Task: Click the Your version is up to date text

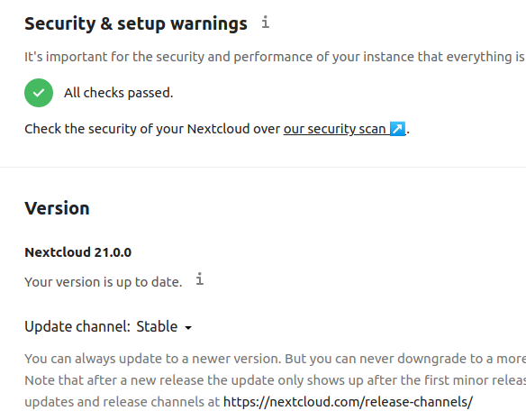Action: [x=104, y=282]
